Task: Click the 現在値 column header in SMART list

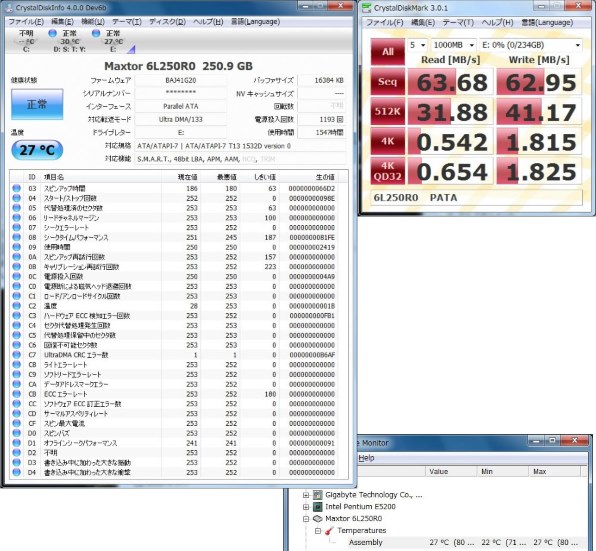Action: tap(181, 177)
